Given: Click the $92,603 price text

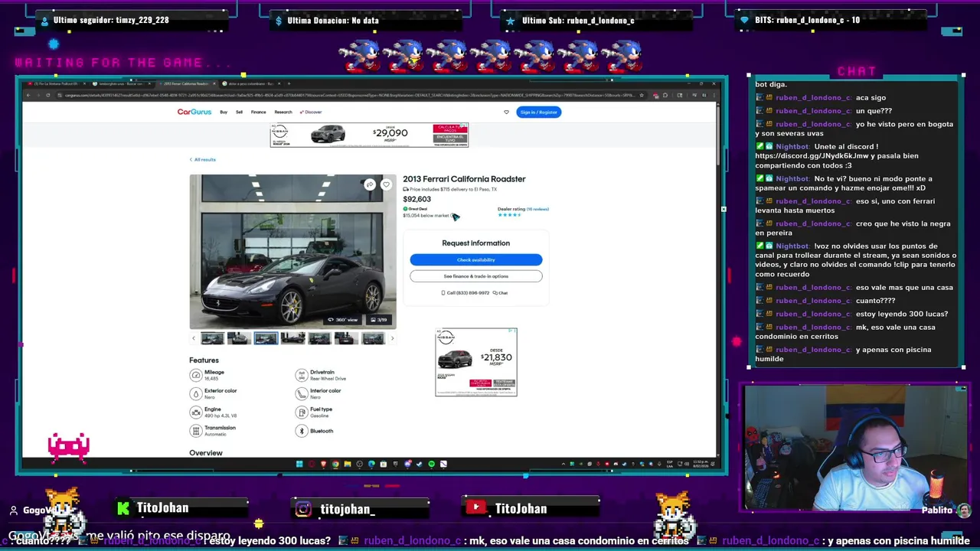Looking at the screenshot, I should [x=417, y=199].
